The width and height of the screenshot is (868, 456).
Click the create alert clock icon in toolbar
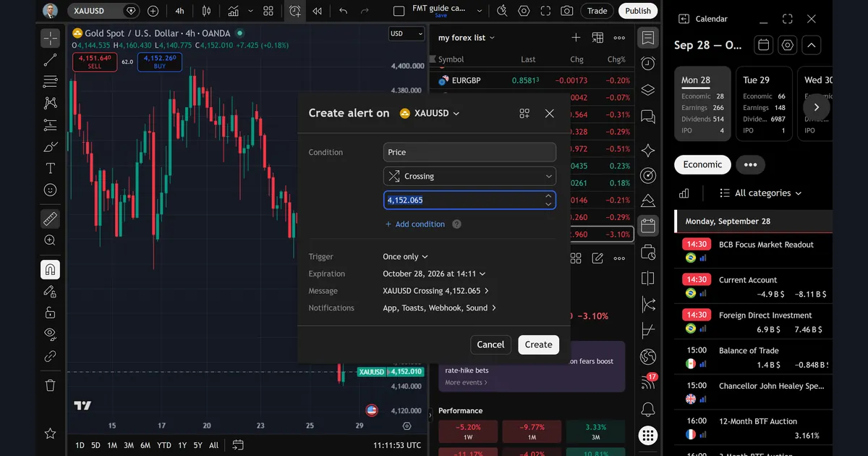pos(294,11)
